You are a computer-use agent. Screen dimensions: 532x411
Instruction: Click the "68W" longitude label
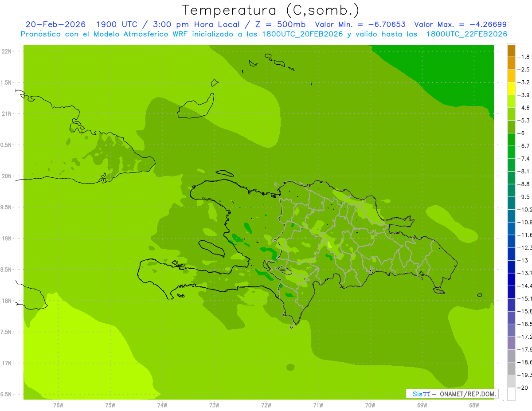click(x=474, y=405)
